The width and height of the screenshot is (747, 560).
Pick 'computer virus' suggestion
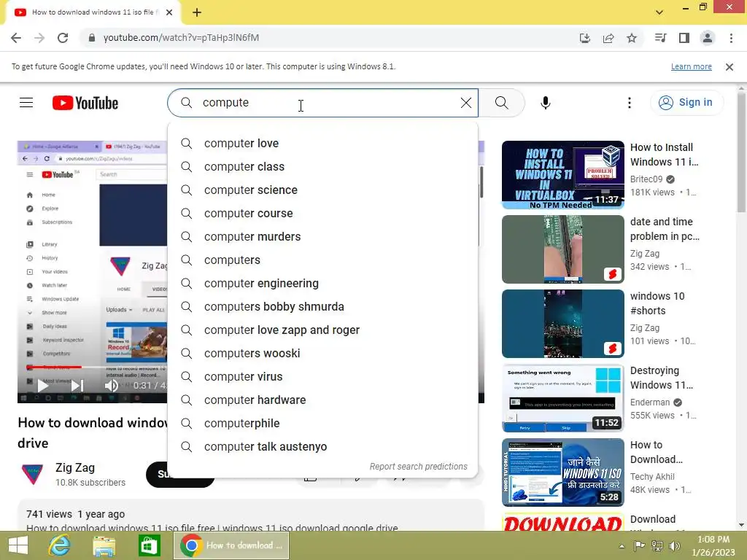322,377
